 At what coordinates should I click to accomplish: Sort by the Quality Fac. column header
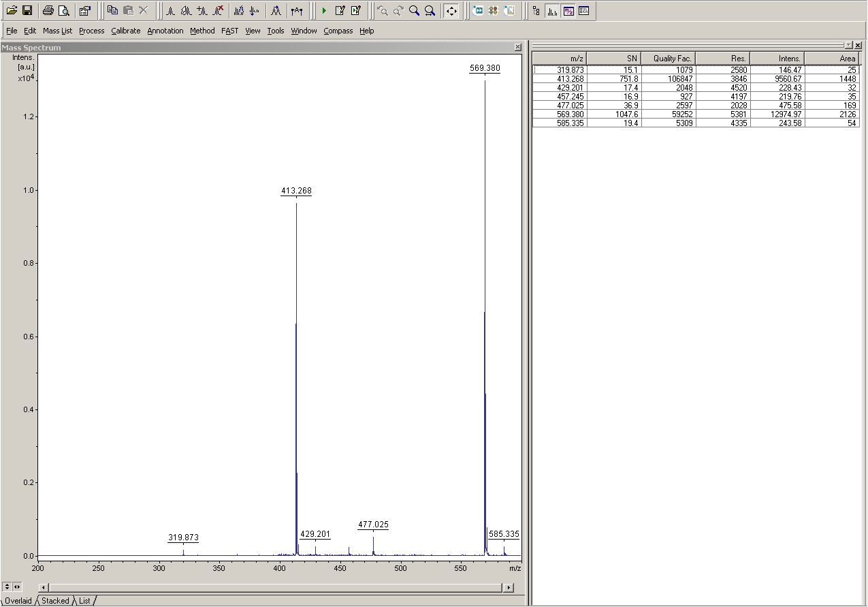pos(669,59)
